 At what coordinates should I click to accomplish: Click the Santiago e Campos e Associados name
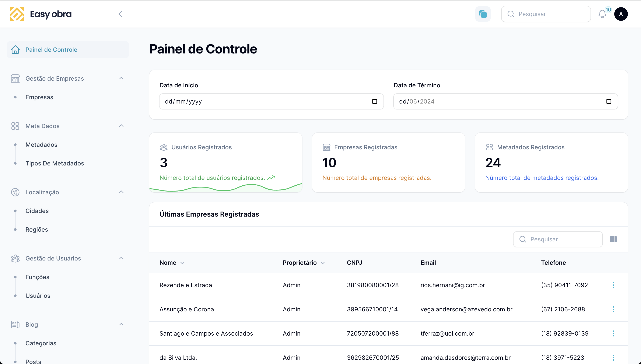click(206, 333)
